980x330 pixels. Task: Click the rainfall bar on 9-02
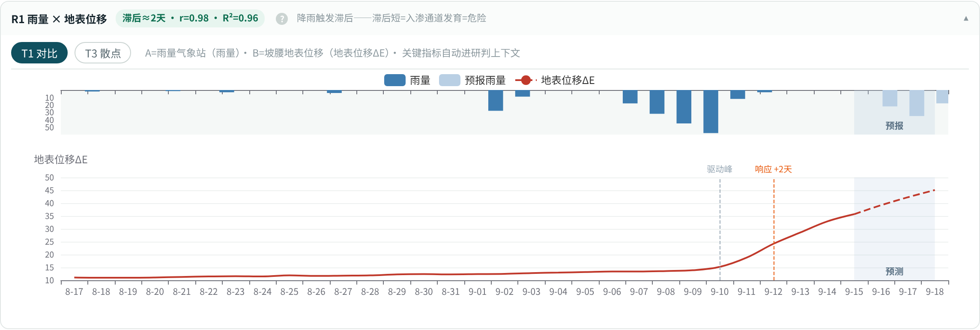[496, 101]
